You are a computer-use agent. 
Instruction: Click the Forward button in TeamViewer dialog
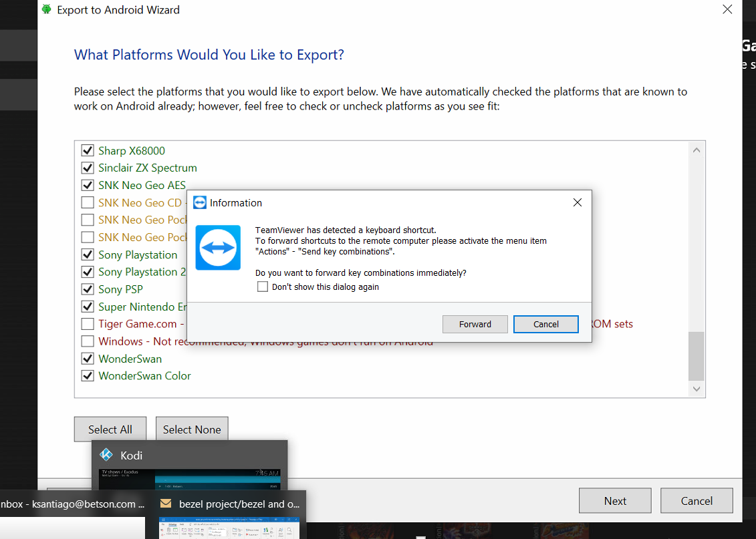tap(475, 324)
